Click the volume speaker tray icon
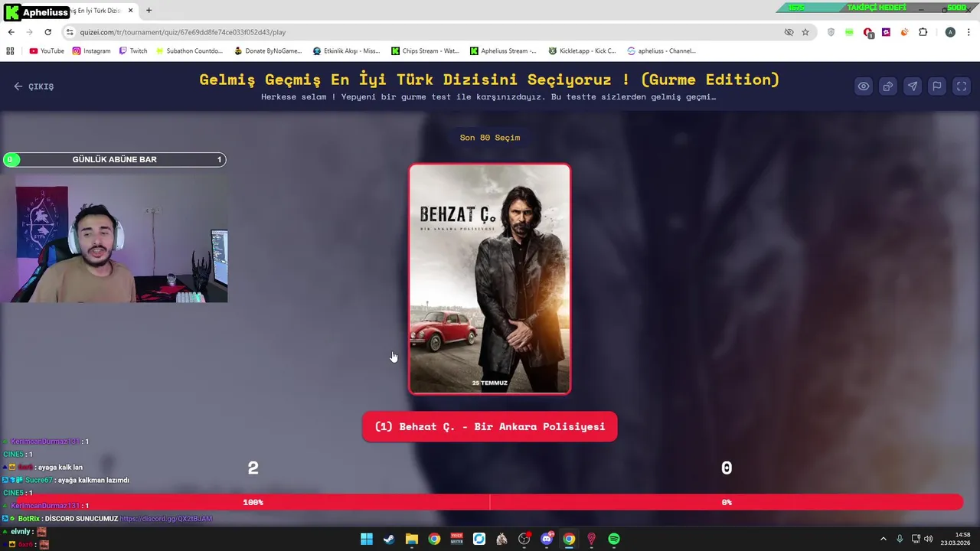Viewport: 980px width, 551px height. click(928, 539)
